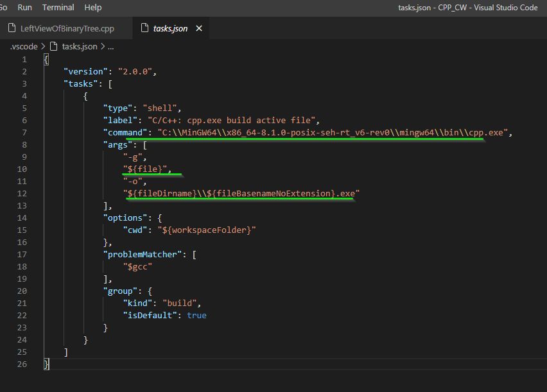This screenshot has height=392, width=547.
Task: Click the "label" key
Action: (x=120, y=121)
